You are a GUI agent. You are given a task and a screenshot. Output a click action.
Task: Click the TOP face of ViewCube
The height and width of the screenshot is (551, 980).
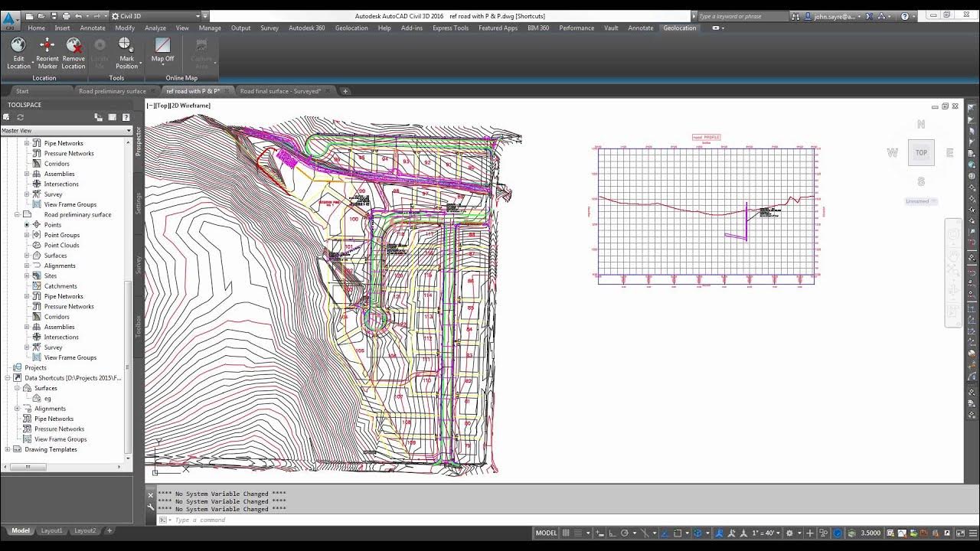click(921, 152)
